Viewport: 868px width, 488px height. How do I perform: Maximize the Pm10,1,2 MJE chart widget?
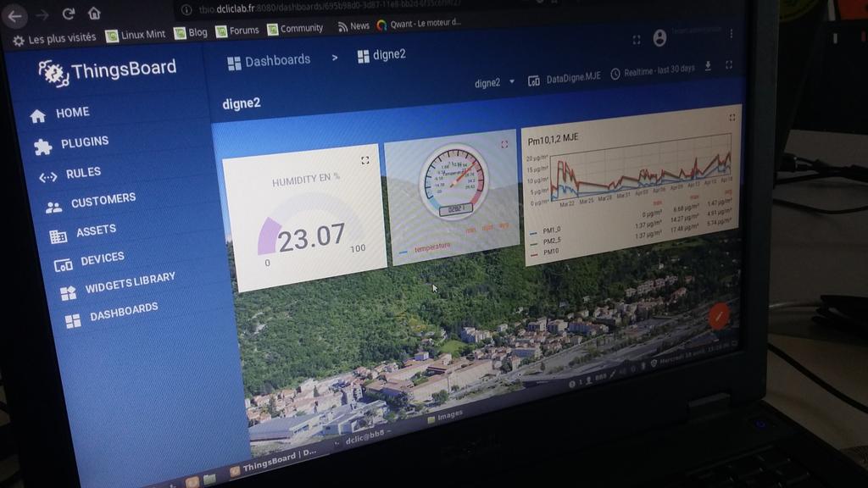tap(732, 118)
